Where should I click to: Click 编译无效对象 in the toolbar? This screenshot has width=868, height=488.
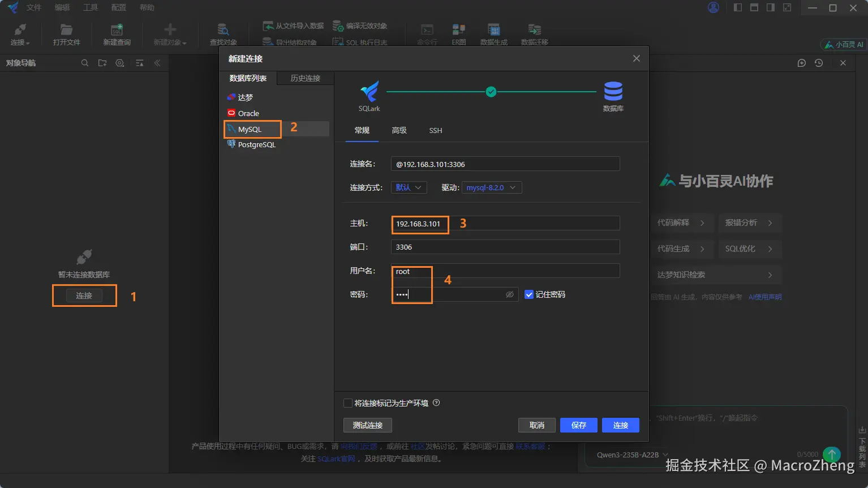point(360,26)
